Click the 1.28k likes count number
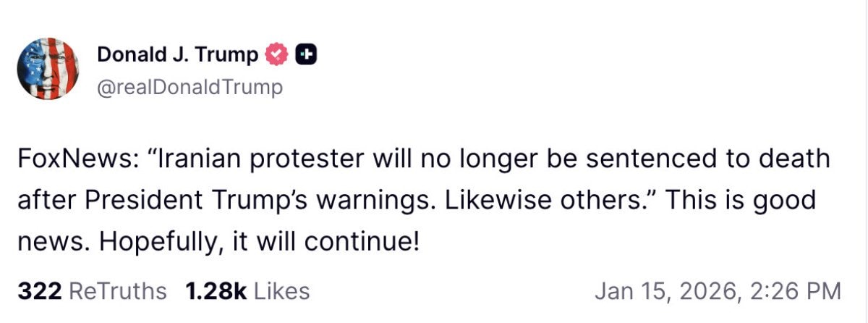 [216, 291]
